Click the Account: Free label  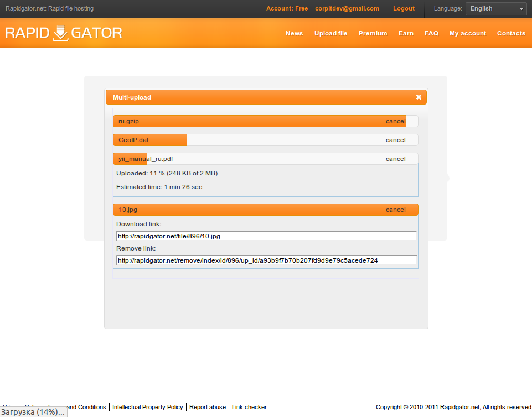click(287, 8)
